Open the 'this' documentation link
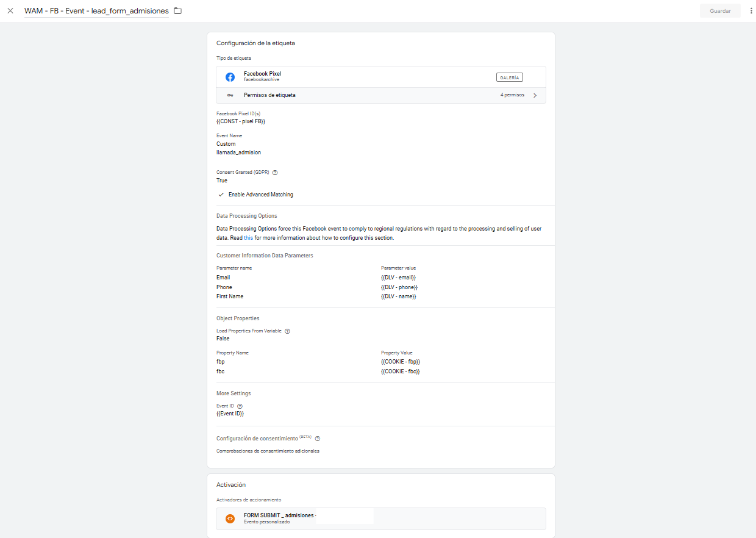756x538 pixels. click(x=248, y=238)
